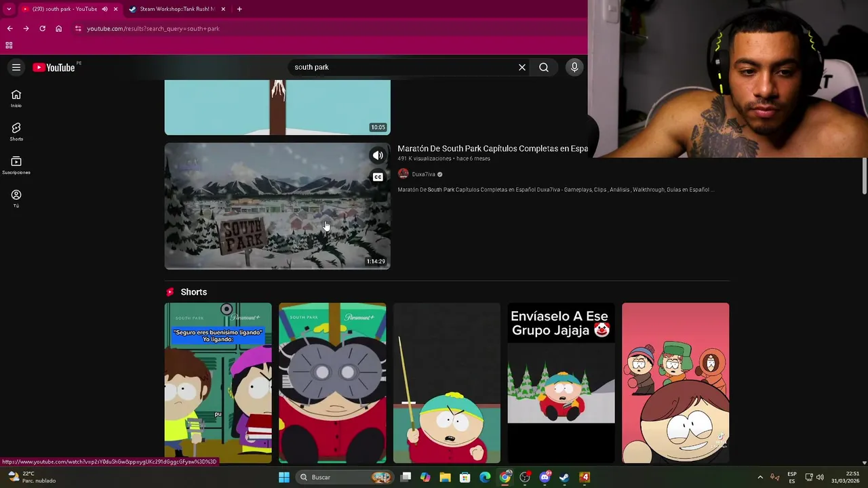868x488 pixels.
Task: Close the south park YouTube tab
Action: pos(115,9)
